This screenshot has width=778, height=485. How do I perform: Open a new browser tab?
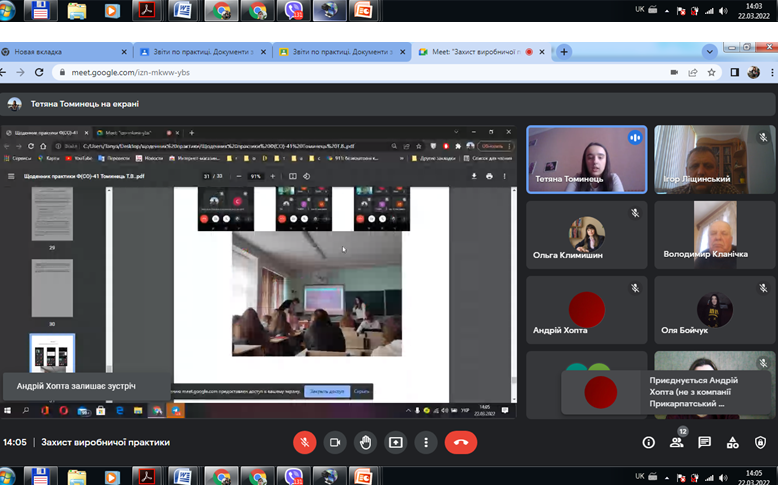tap(564, 52)
